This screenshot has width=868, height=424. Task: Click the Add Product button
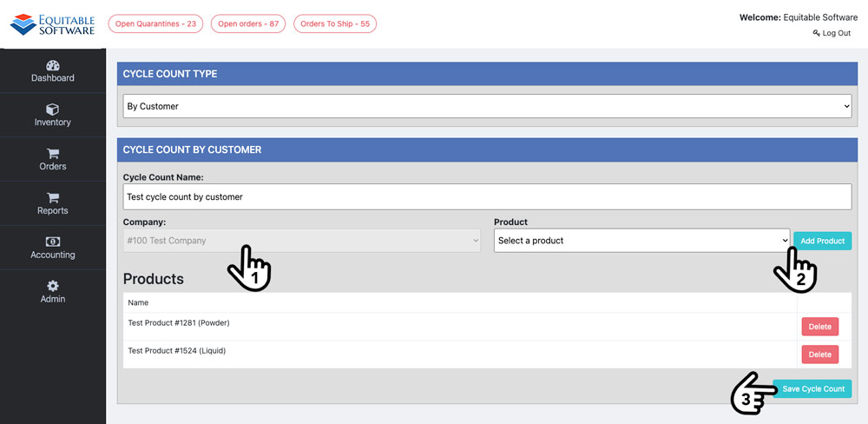823,241
